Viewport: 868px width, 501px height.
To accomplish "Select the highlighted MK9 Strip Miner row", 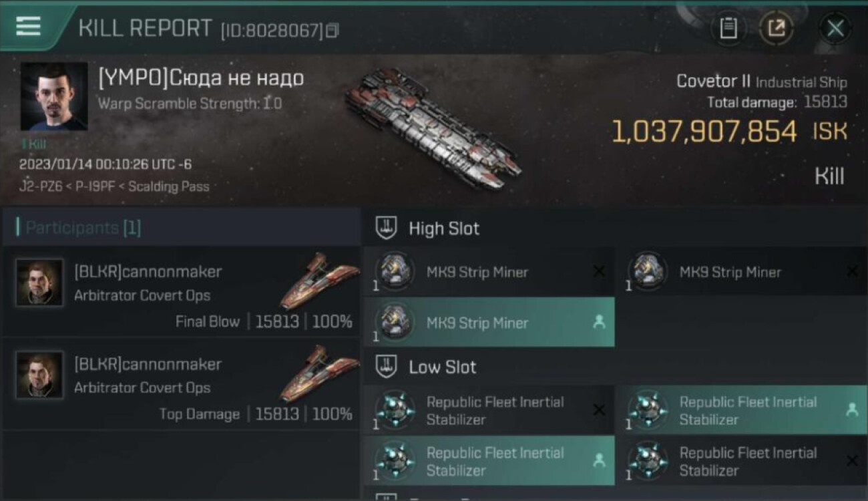I will pyautogui.click(x=489, y=323).
